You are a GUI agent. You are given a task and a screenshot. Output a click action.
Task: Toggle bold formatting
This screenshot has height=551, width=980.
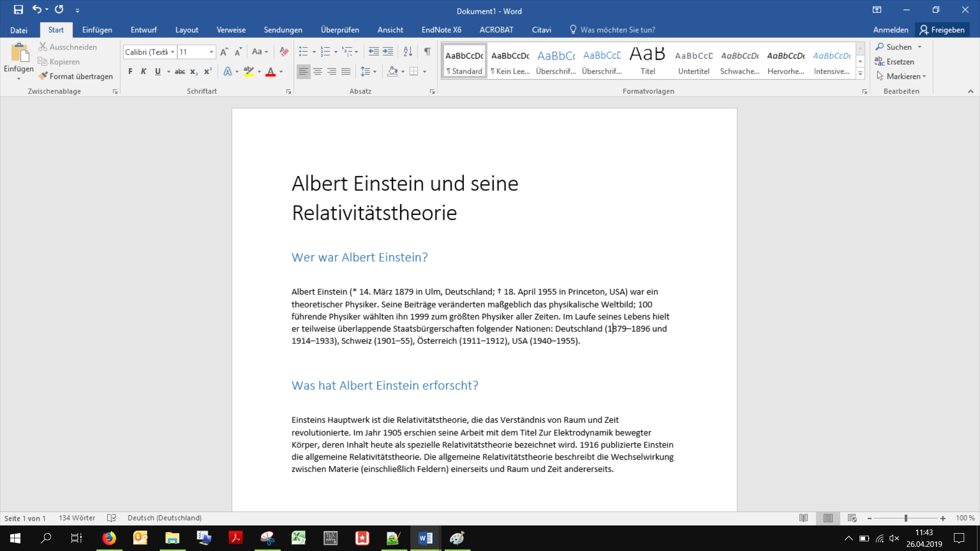click(130, 71)
